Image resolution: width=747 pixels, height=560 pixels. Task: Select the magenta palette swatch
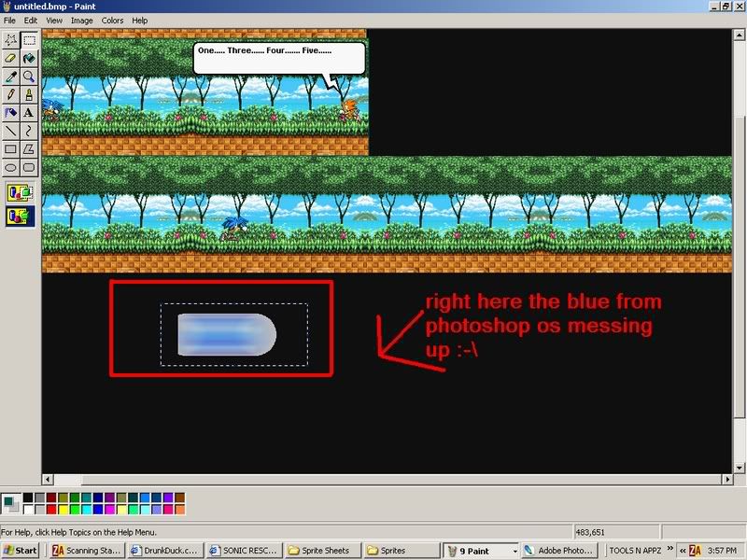109,510
